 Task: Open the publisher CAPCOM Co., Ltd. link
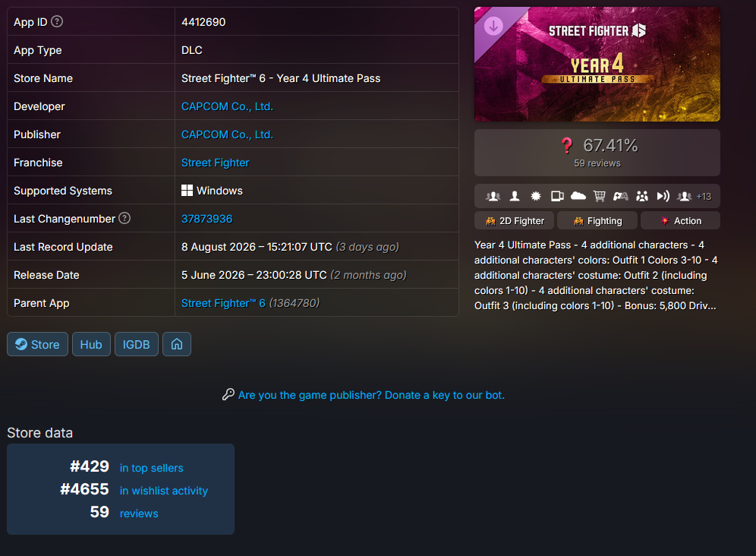pyautogui.click(x=227, y=134)
